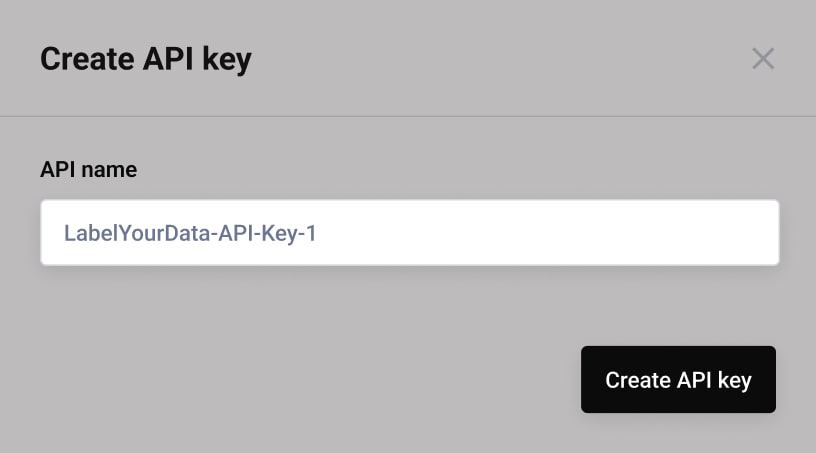Image resolution: width=816 pixels, height=453 pixels.
Task: Hit the X in the dialog header
Action: pos(763,59)
